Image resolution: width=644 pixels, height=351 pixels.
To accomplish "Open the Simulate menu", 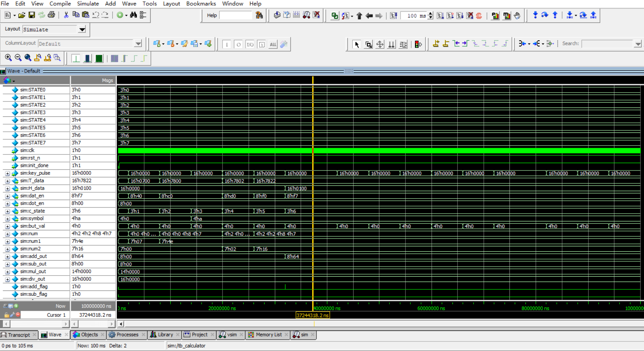I will (88, 4).
